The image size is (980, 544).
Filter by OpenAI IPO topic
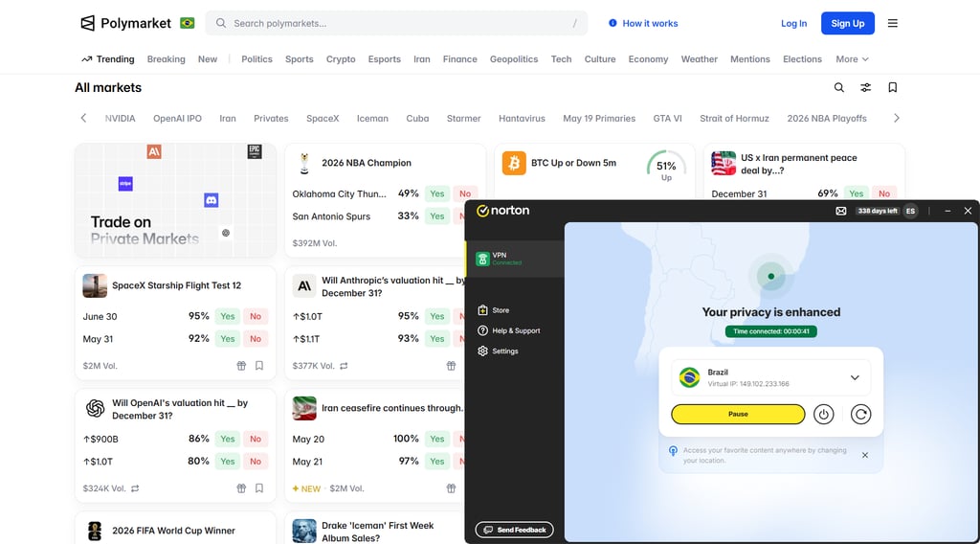coord(177,118)
